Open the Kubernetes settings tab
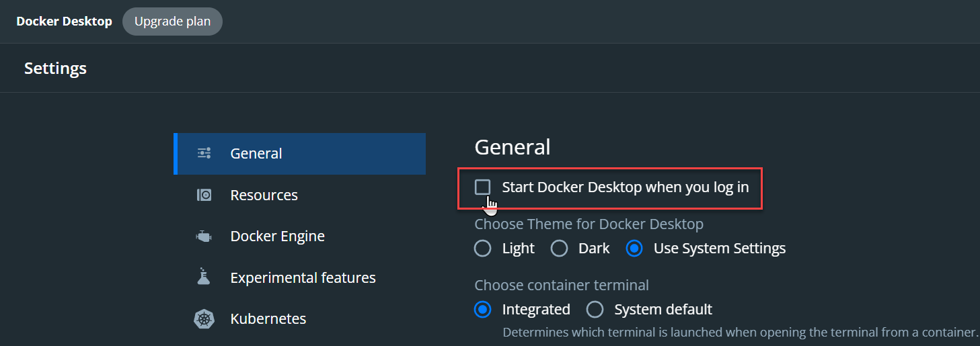This screenshot has width=980, height=346. coord(300,319)
